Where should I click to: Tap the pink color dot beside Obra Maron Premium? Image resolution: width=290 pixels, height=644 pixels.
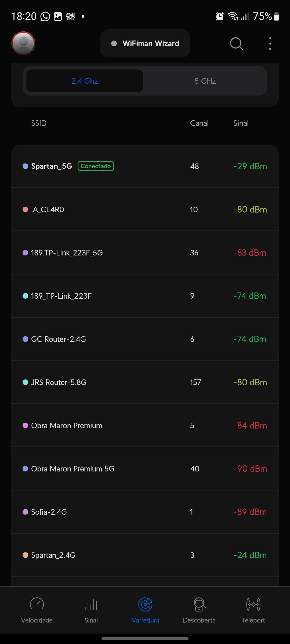click(26, 426)
